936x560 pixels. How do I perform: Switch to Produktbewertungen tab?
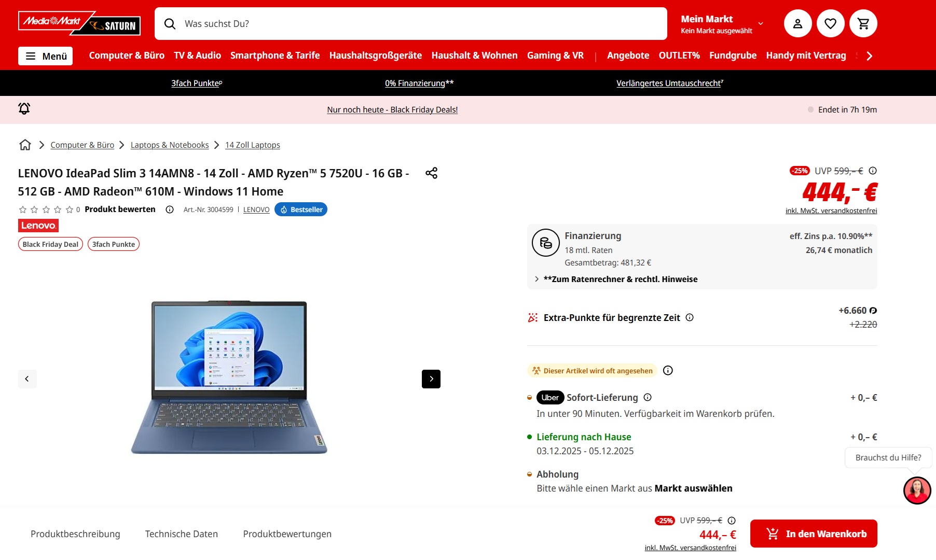(x=287, y=534)
